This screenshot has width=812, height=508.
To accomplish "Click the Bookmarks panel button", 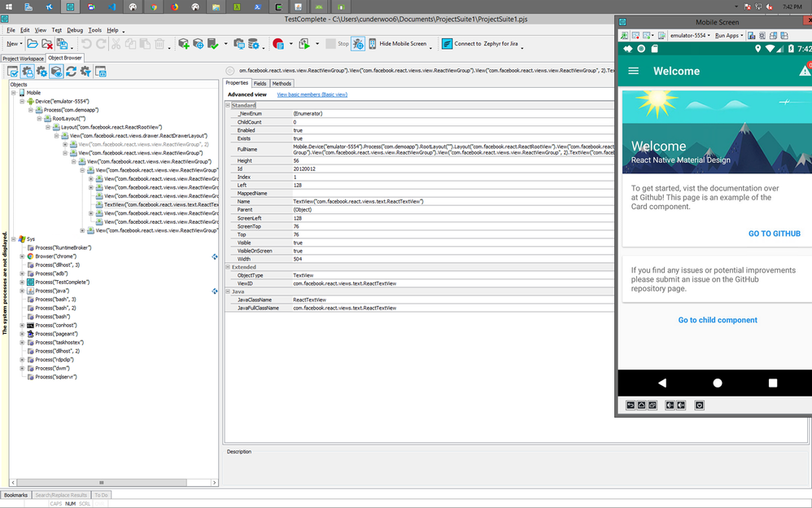I will point(15,495).
